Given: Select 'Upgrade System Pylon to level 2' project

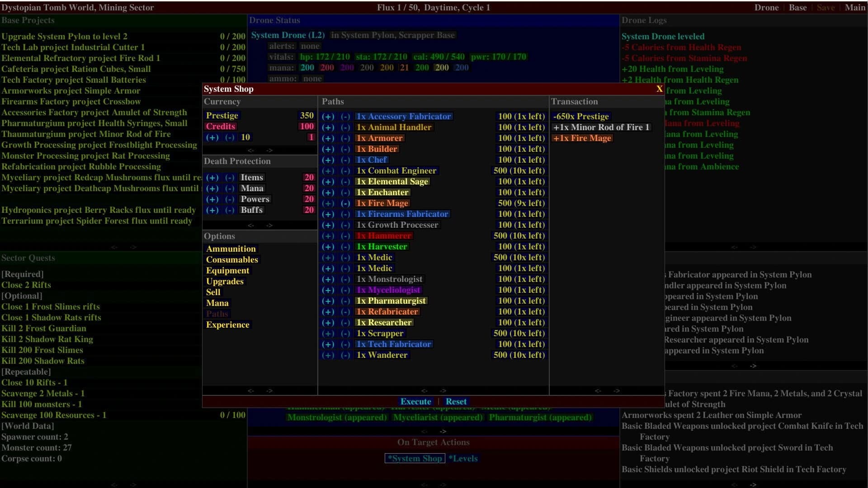Looking at the screenshot, I should (123, 37).
